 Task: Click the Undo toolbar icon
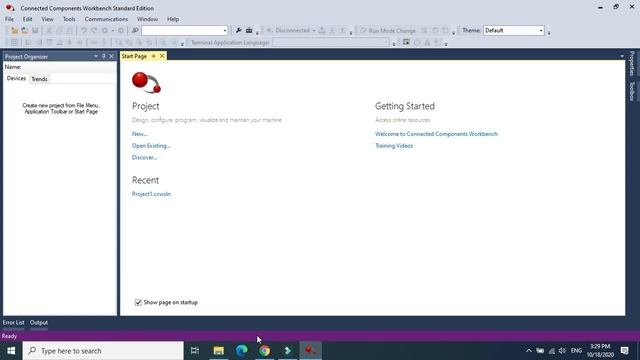pyautogui.click(x=84, y=31)
